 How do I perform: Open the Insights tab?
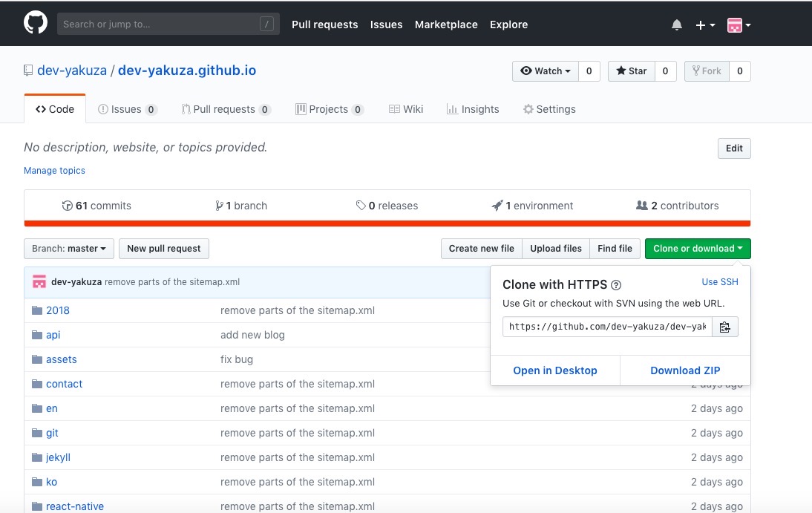pyautogui.click(x=473, y=109)
